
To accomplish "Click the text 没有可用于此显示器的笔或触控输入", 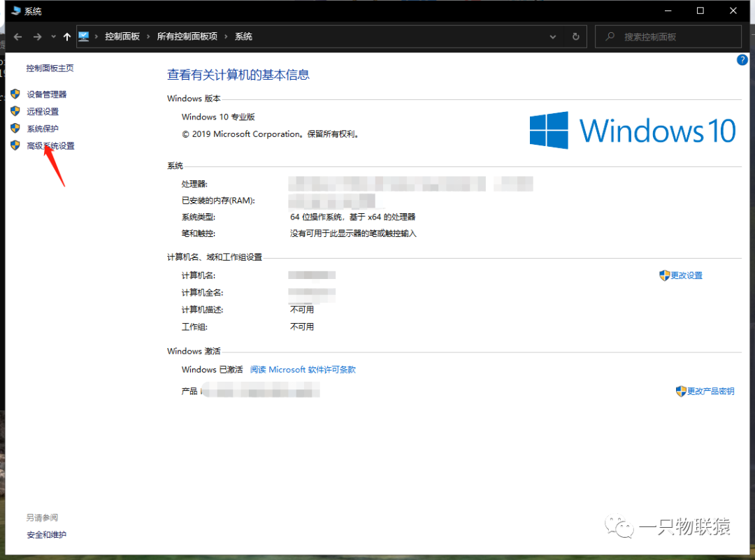I will [x=353, y=234].
